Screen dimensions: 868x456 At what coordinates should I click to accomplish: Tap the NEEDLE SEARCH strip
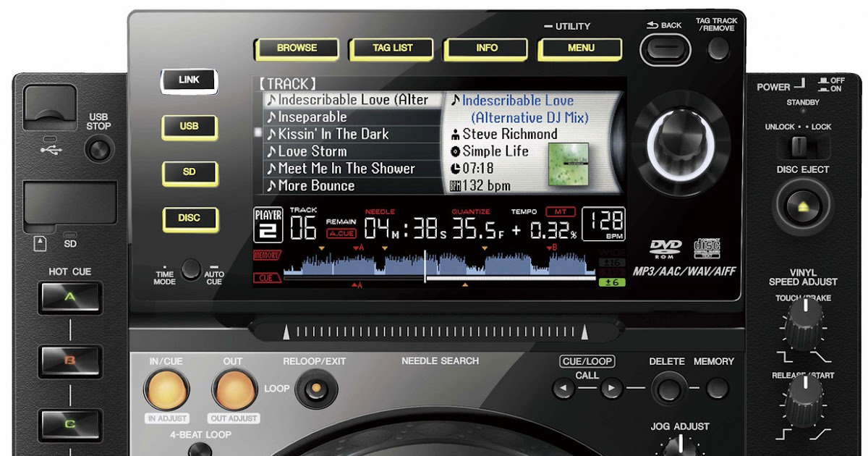pyautogui.click(x=439, y=332)
